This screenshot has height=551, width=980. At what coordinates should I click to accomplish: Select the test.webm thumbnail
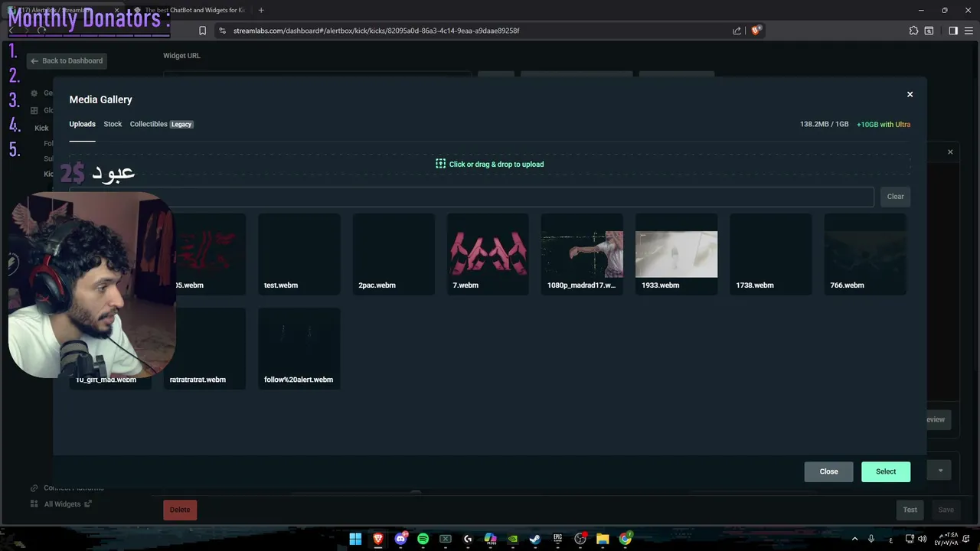click(x=299, y=254)
